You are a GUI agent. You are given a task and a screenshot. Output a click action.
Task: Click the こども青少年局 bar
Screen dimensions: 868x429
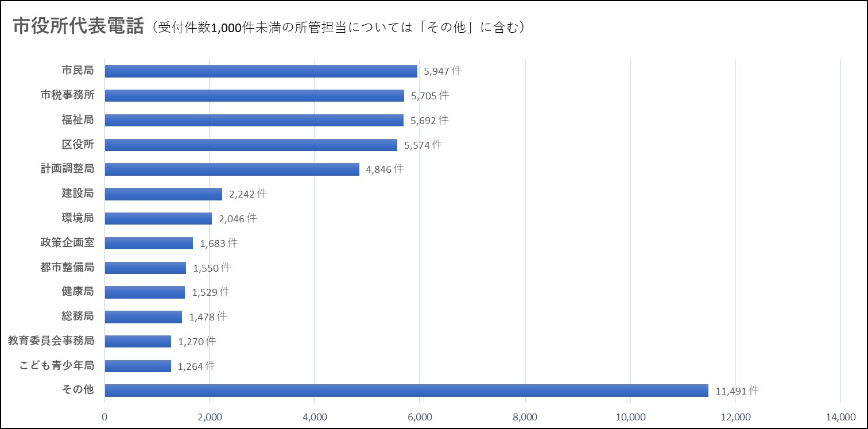tap(138, 366)
